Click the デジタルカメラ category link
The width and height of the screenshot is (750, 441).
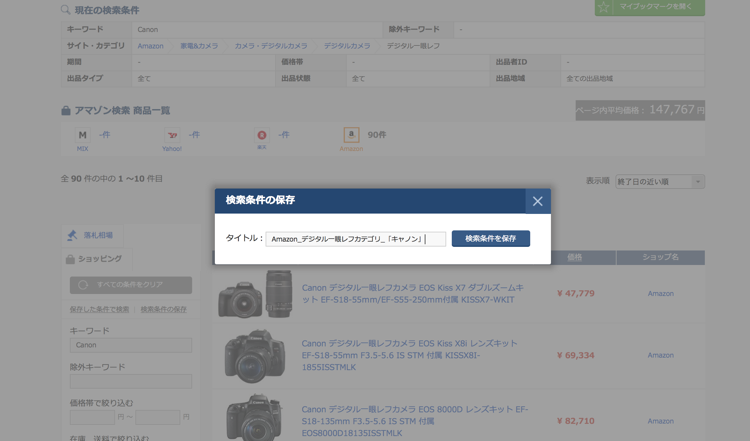point(346,46)
